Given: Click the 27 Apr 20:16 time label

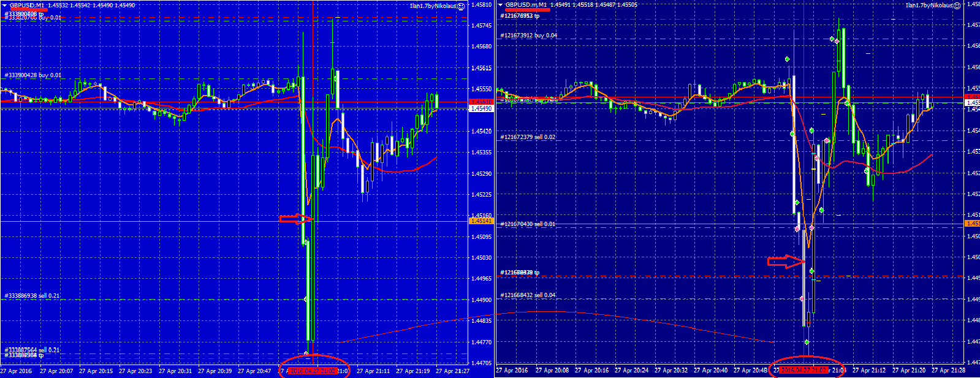Looking at the screenshot, I should click(592, 371).
